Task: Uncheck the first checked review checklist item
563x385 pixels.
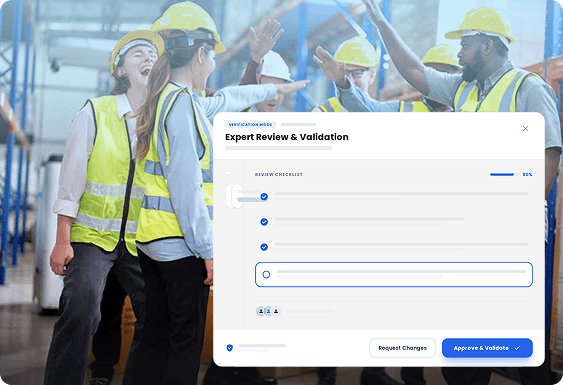Action: click(264, 196)
